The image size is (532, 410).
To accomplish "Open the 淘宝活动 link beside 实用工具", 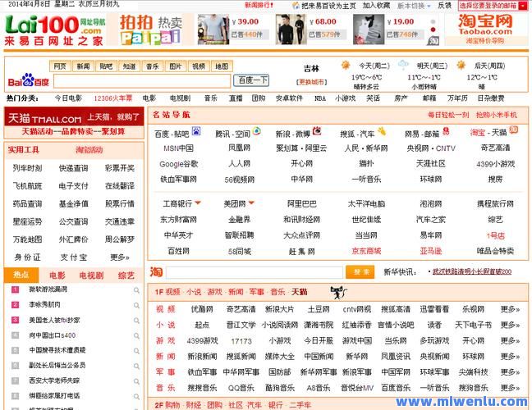I will click(x=89, y=150).
